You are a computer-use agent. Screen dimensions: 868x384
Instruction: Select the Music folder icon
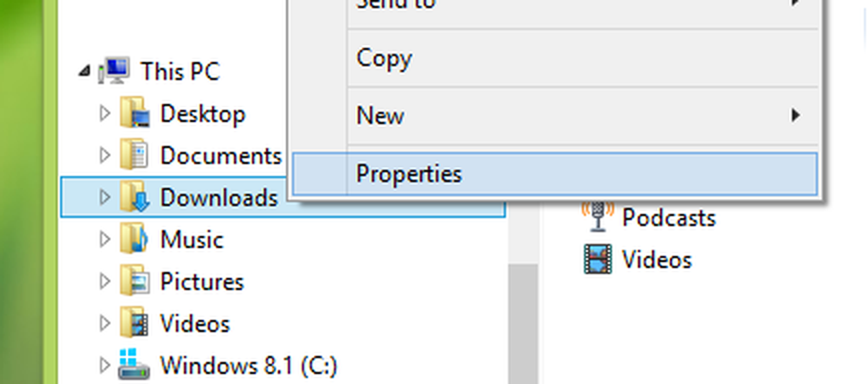[x=135, y=239]
